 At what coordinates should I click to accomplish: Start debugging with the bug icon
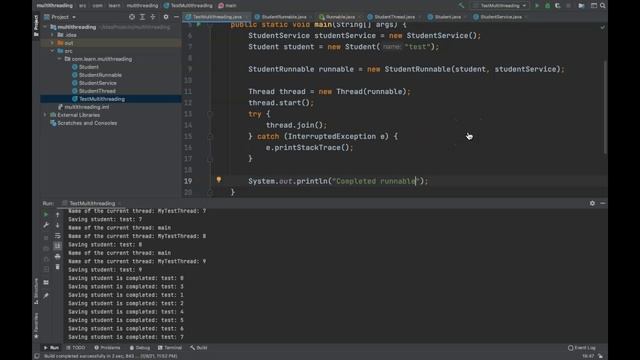click(547, 6)
